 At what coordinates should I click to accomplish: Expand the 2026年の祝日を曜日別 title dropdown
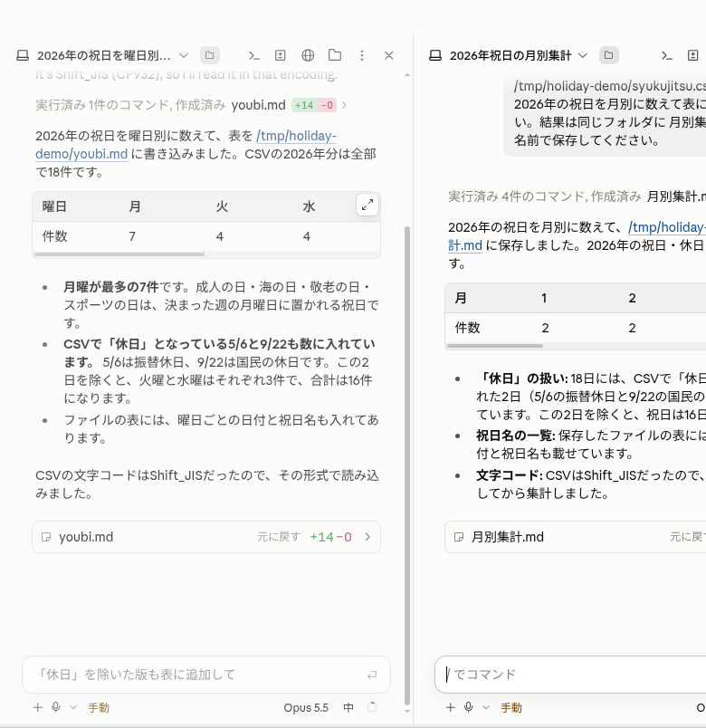[x=184, y=56]
